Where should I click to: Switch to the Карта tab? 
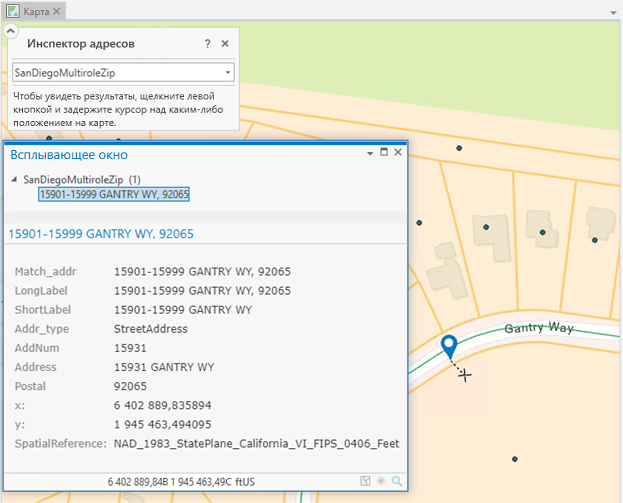(x=36, y=11)
